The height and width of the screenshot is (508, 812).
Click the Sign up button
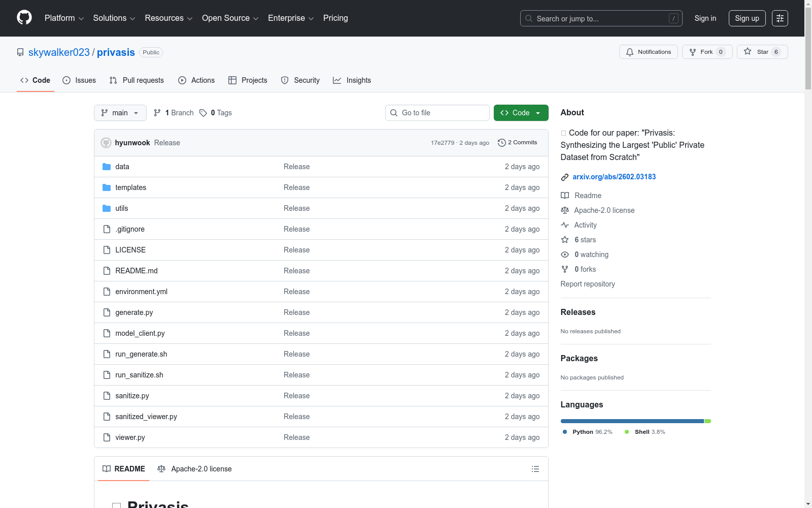pos(747,18)
